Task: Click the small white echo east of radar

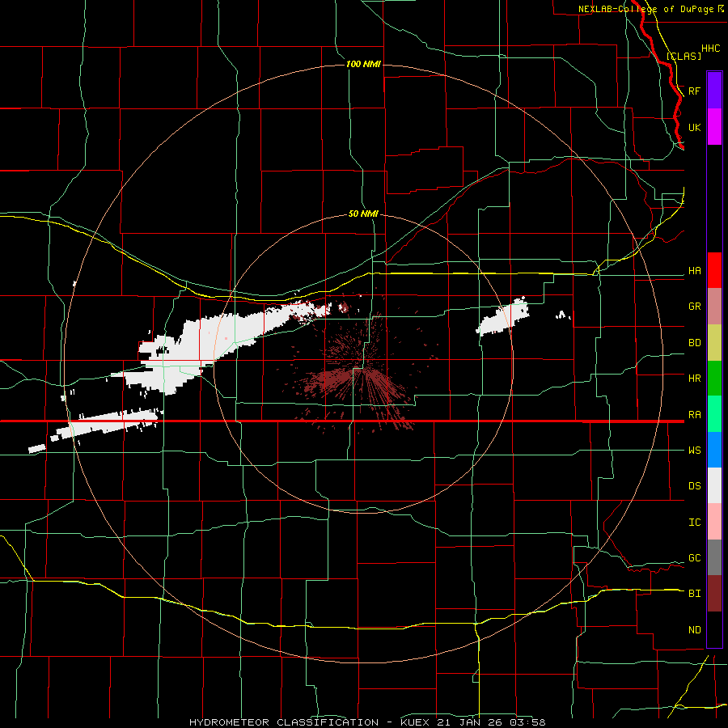Action: tap(503, 317)
